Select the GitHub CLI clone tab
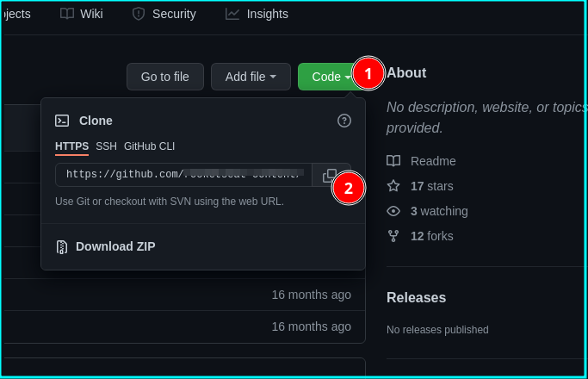The height and width of the screenshot is (379, 588). 149,146
